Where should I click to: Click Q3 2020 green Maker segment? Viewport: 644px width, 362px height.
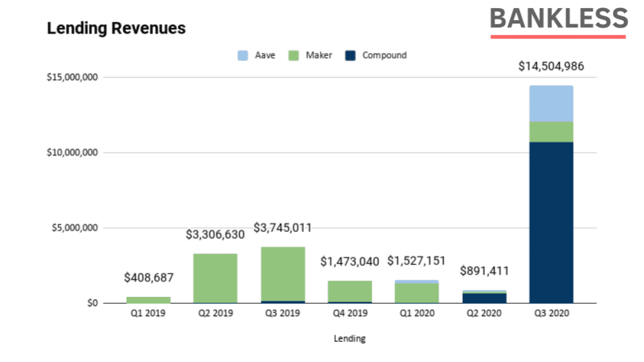pyautogui.click(x=551, y=132)
